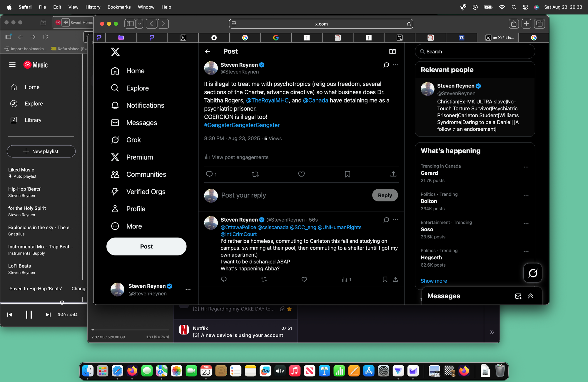Click the reply bubble on main post
This screenshot has width=588, height=382.
209,174
